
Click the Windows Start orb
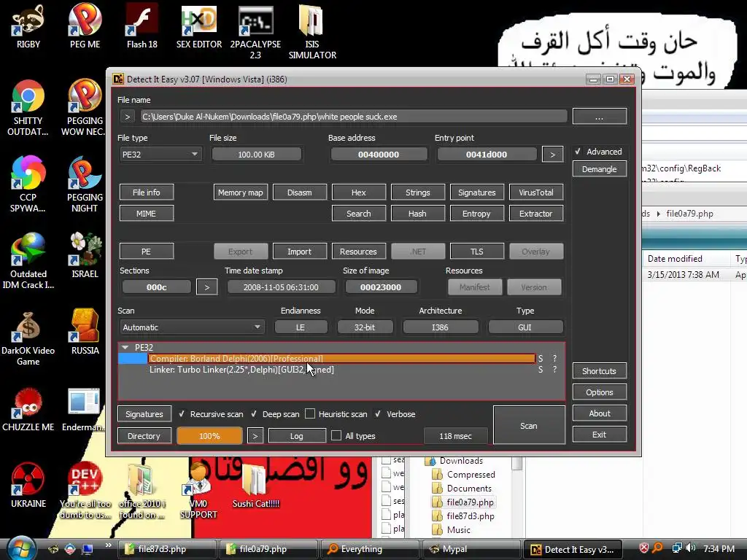point(21,548)
